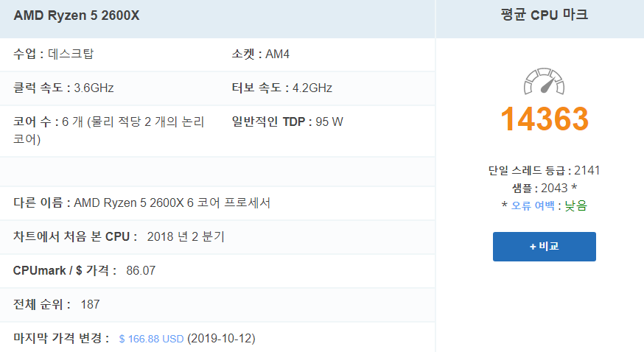Click the 클럭 속도 3.6GHz entry
The width and height of the screenshot is (644, 352).
(x=63, y=88)
